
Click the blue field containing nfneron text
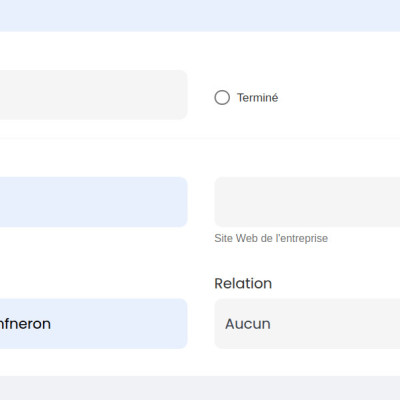tap(94, 324)
